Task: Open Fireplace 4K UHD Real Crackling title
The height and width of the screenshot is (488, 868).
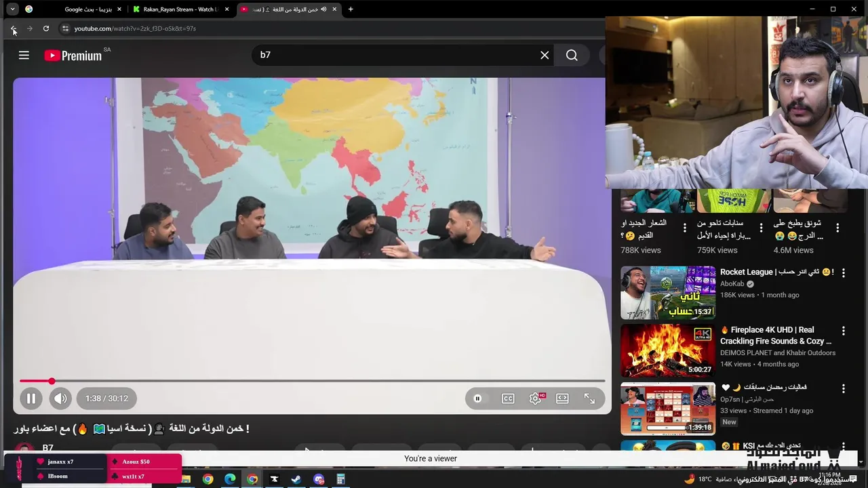Action: tap(776, 335)
